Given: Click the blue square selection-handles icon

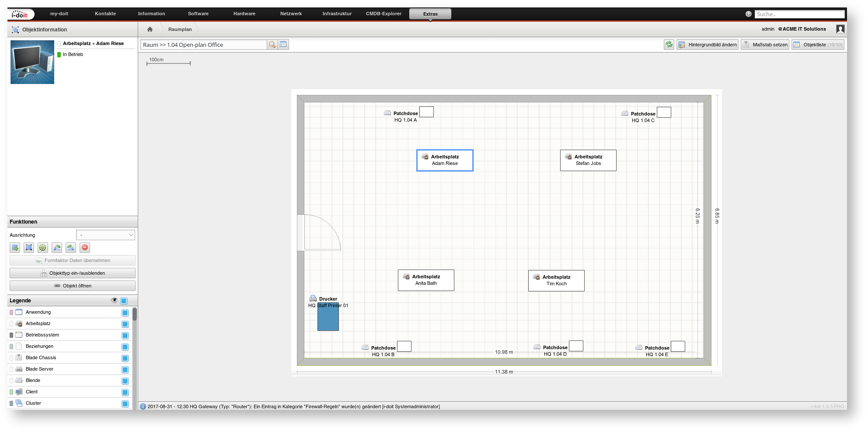Looking at the screenshot, I should click(x=29, y=248).
